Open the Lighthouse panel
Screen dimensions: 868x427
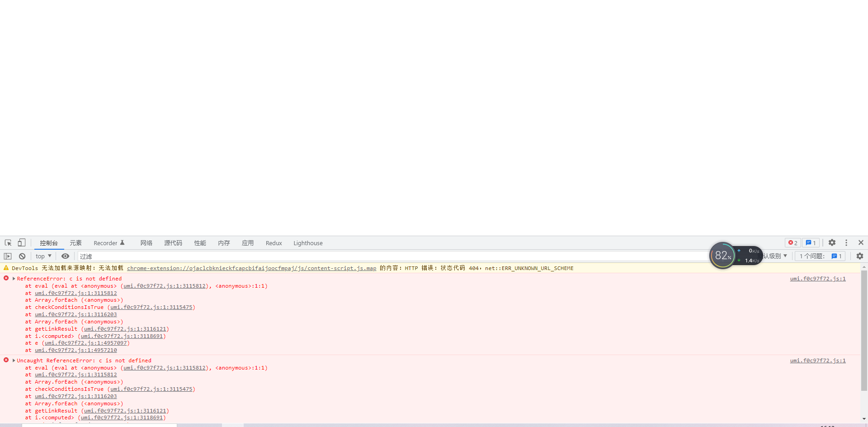pos(308,243)
